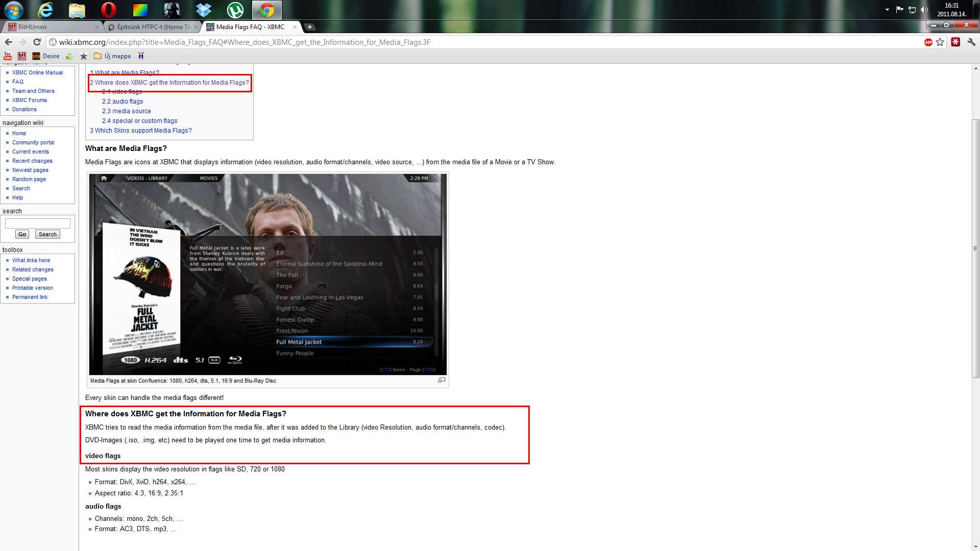The width and height of the screenshot is (980, 551).
Task: Select the Chrome icon on the taskbar
Action: 266,10
